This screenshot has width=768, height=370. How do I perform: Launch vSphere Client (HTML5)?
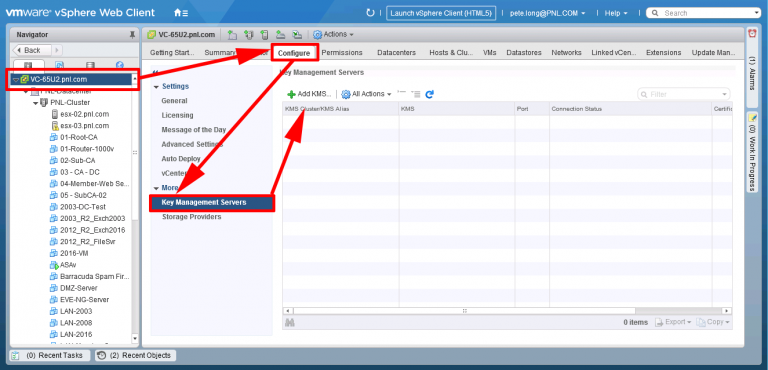[x=441, y=13]
